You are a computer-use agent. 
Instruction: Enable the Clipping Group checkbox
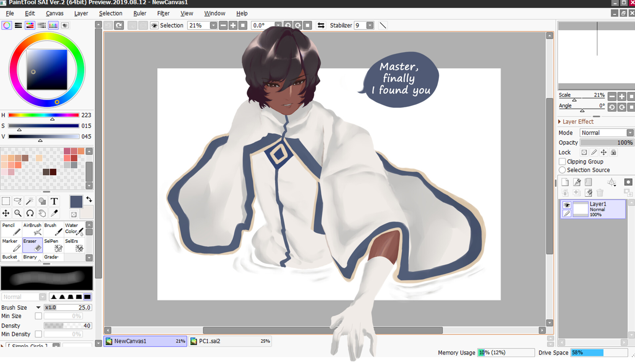point(562,161)
